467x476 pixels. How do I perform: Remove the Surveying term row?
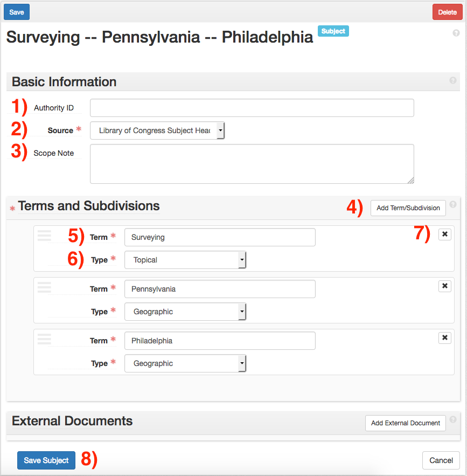[444, 234]
